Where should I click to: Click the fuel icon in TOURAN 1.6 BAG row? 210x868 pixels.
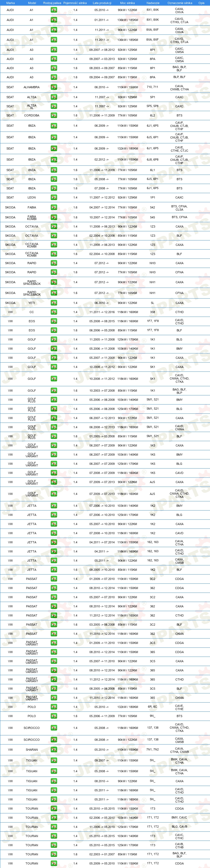click(54, 854)
